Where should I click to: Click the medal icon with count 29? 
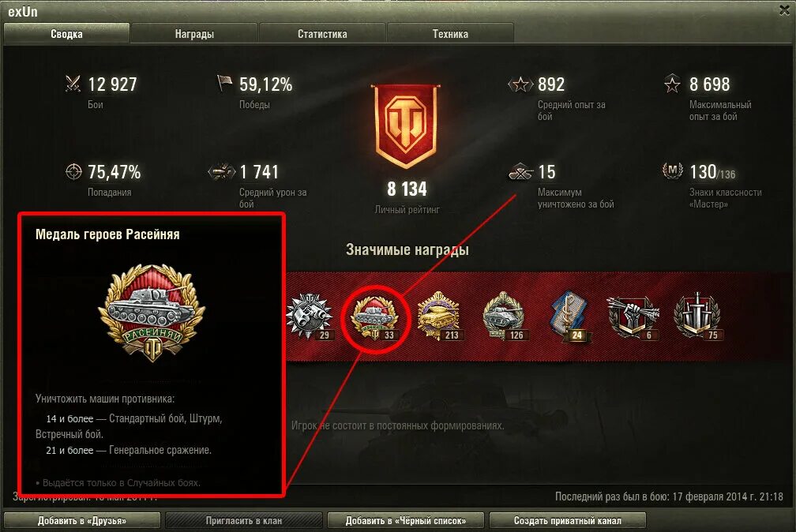(310, 317)
